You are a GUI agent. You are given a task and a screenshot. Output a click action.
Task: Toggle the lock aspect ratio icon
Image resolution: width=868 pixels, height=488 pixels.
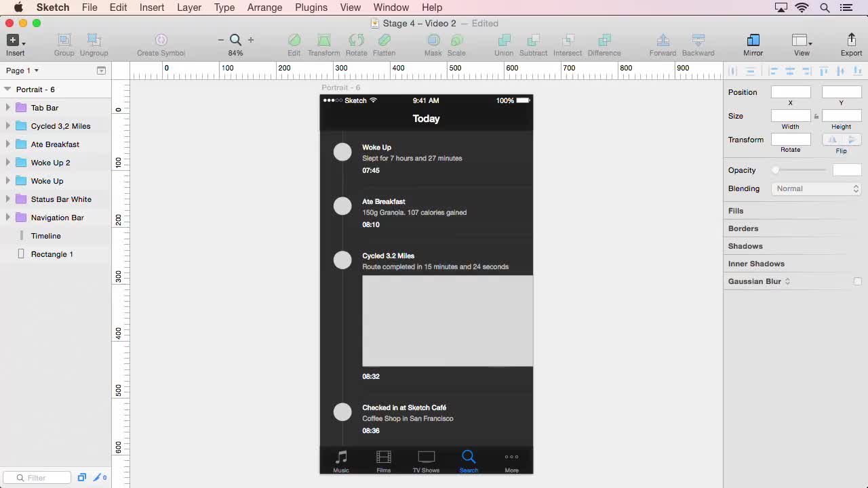(x=816, y=116)
